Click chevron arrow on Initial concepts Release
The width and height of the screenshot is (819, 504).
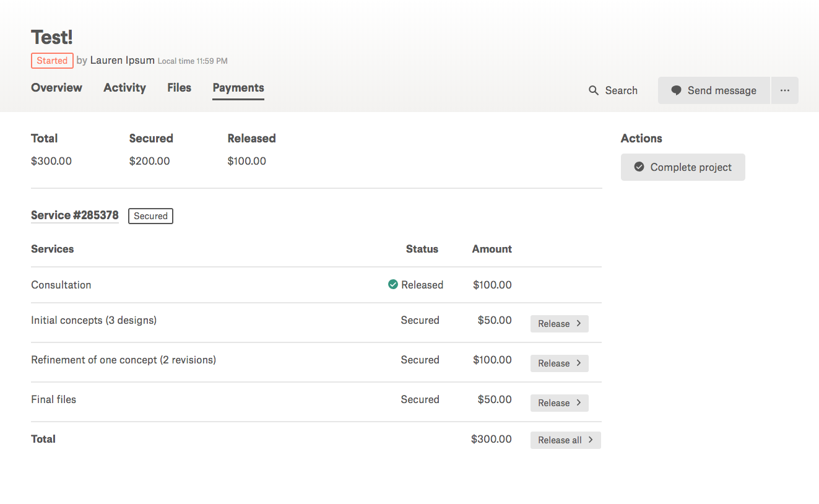click(579, 323)
